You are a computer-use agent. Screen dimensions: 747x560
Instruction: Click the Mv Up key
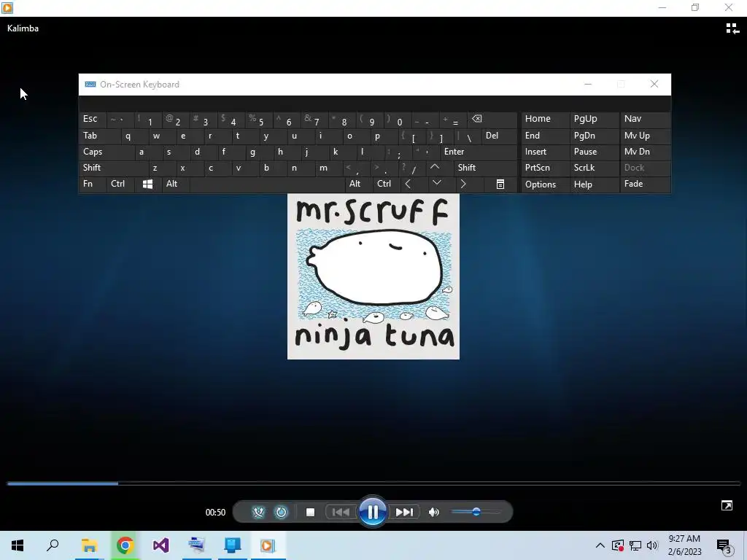[x=645, y=136]
